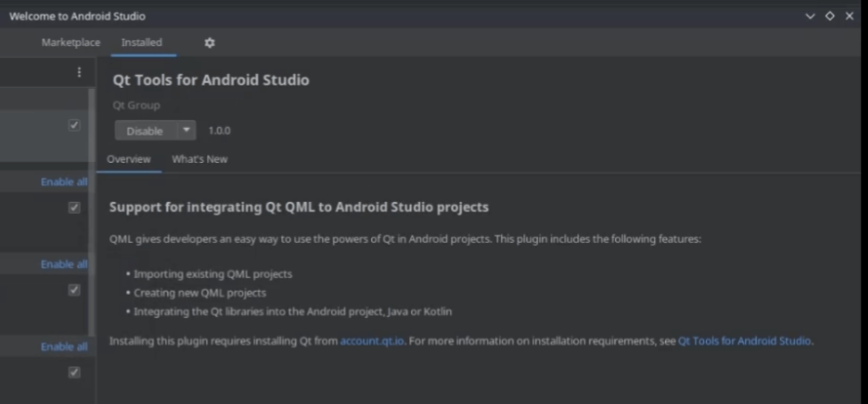
Task: Click the bottommost Enable all link
Action: pyautogui.click(x=64, y=347)
